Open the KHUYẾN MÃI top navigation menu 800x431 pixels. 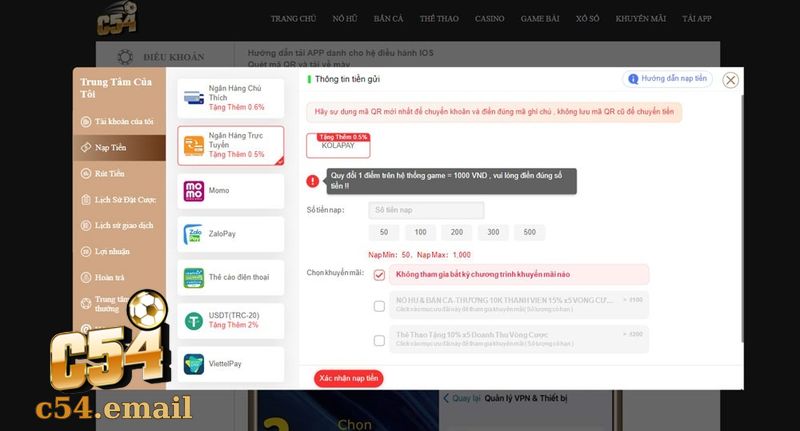point(641,19)
